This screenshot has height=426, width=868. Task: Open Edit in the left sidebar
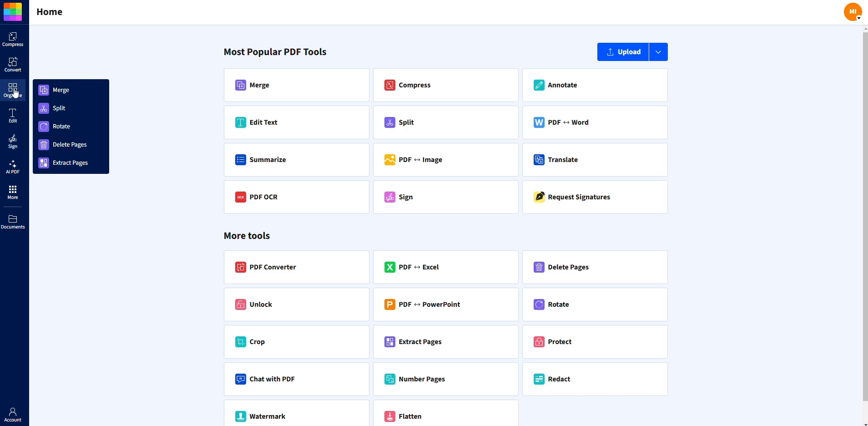13,116
